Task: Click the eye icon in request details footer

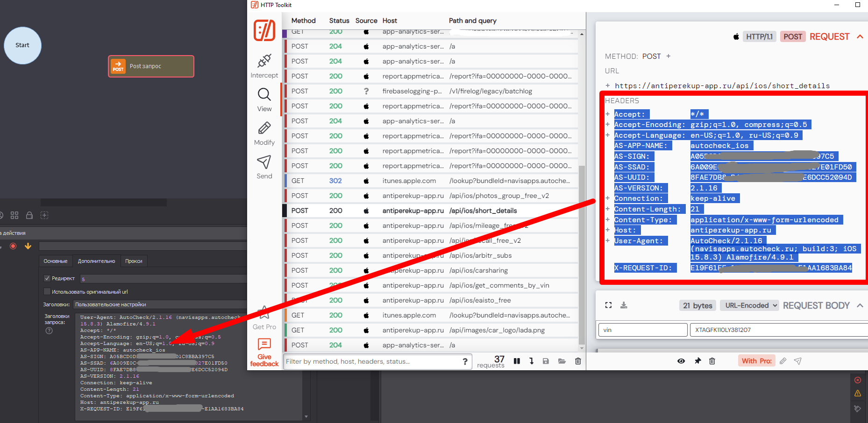Action: coord(681,361)
